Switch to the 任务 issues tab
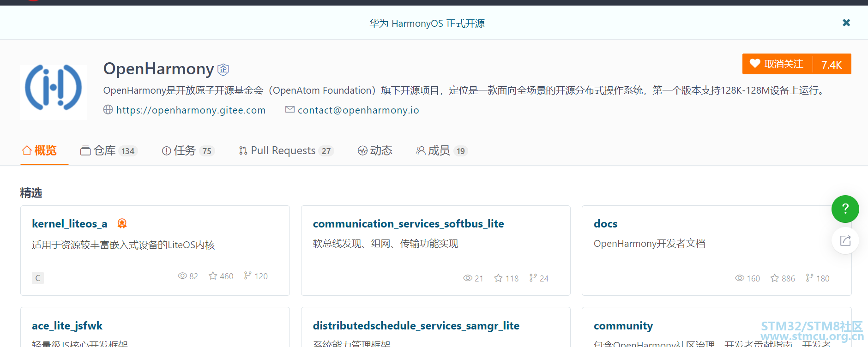Screen dimensions: 868x347 click(x=188, y=151)
